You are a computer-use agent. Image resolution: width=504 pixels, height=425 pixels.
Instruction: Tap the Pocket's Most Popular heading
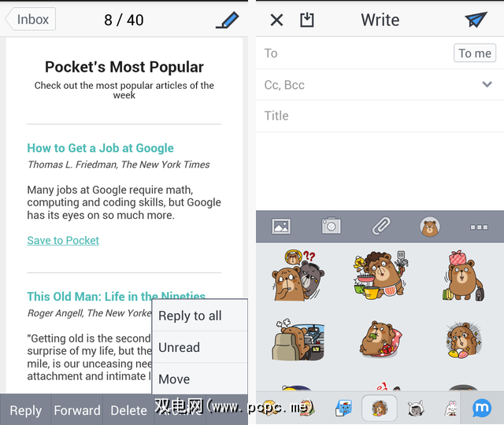[124, 67]
